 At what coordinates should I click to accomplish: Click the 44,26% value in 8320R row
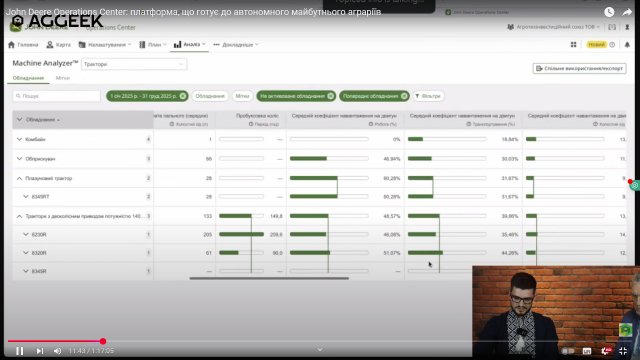[510, 253]
